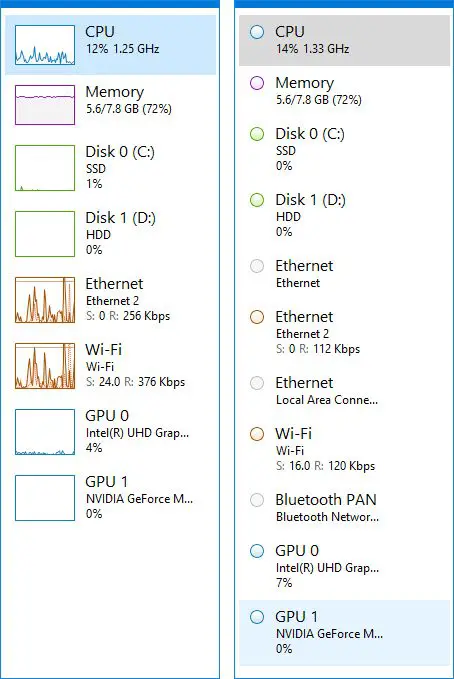The width and height of the screenshot is (454, 679).
Task: Select the Disk 1 (D:) HDD graph
Action: click(45, 234)
